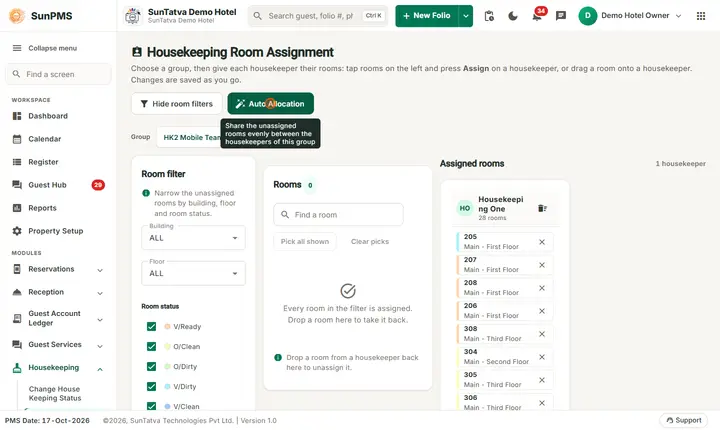Click Clear picks button
The width and height of the screenshot is (720, 430).
coord(370,242)
